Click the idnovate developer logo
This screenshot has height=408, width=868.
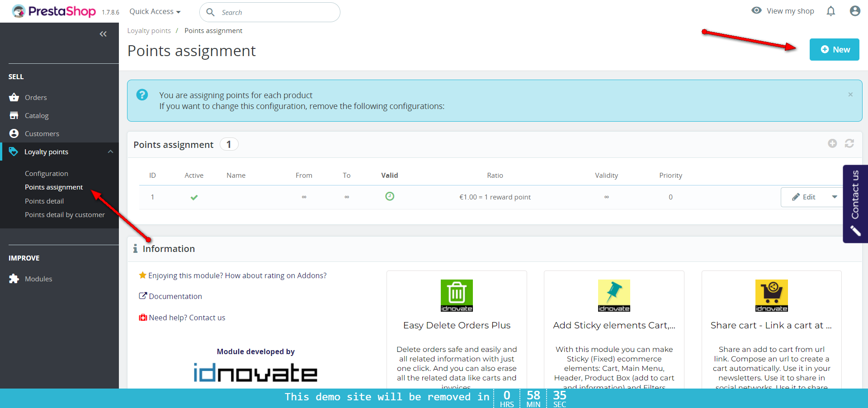coord(255,373)
